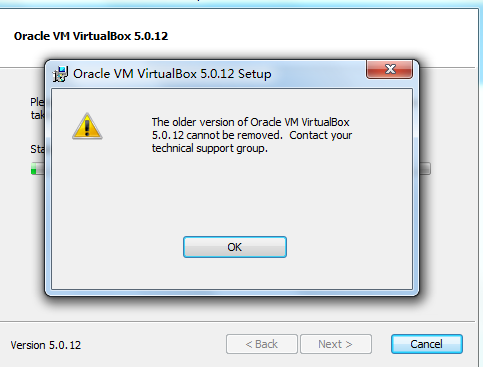Close the VirtualBox Setup error dialog
This screenshot has height=367, width=483.
pos(389,69)
